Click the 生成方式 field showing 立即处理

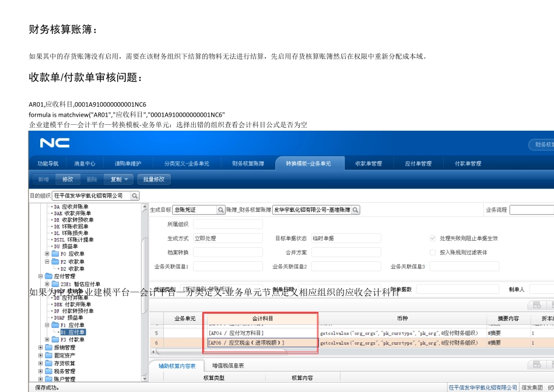pos(228,238)
